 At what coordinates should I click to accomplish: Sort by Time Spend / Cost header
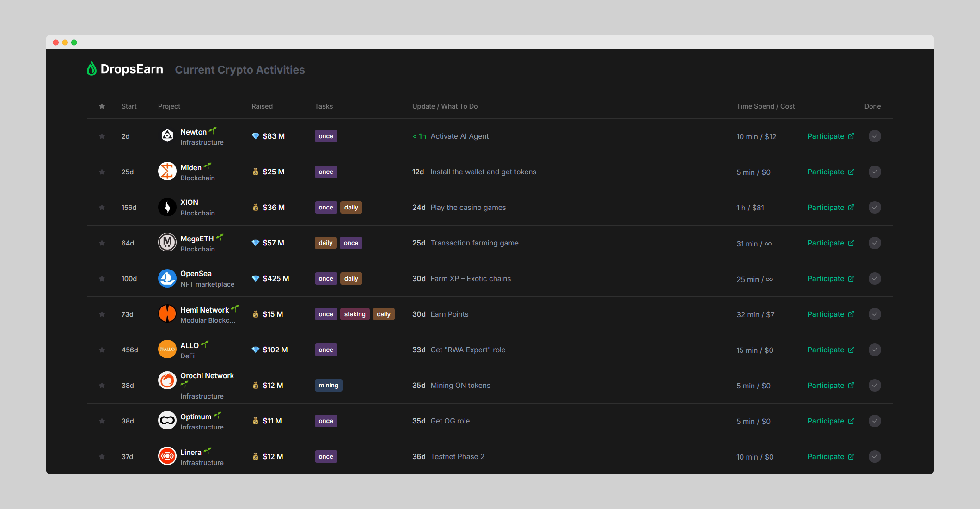pyautogui.click(x=766, y=106)
